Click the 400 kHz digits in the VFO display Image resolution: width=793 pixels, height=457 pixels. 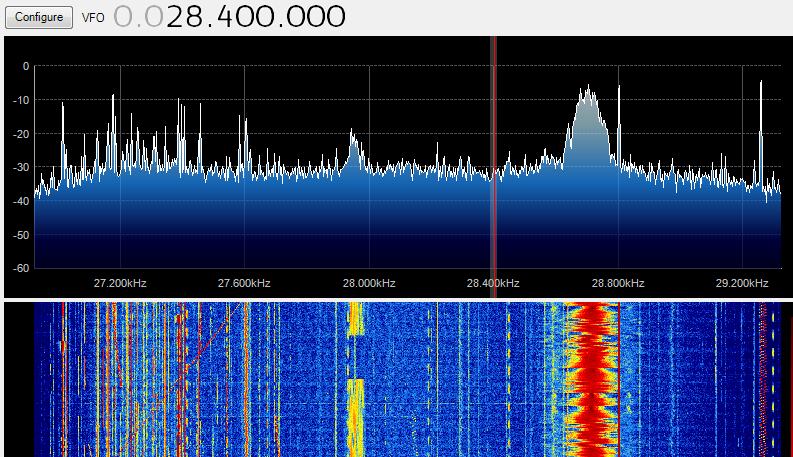[245, 17]
